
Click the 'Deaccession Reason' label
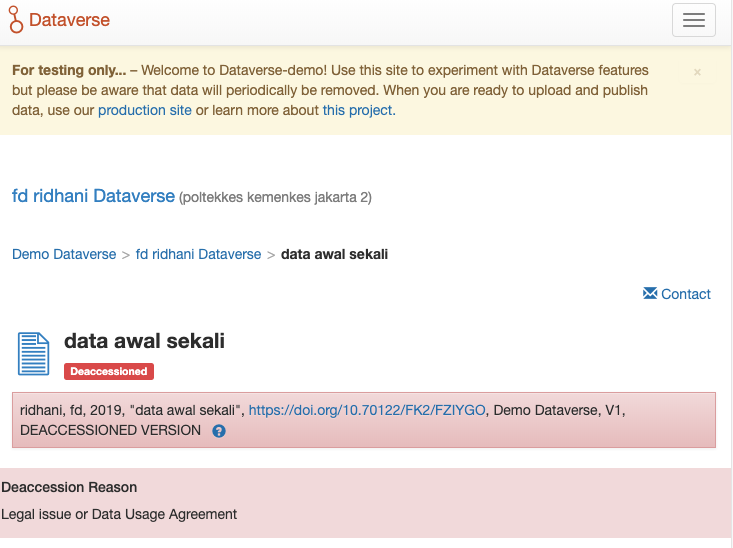click(x=69, y=487)
